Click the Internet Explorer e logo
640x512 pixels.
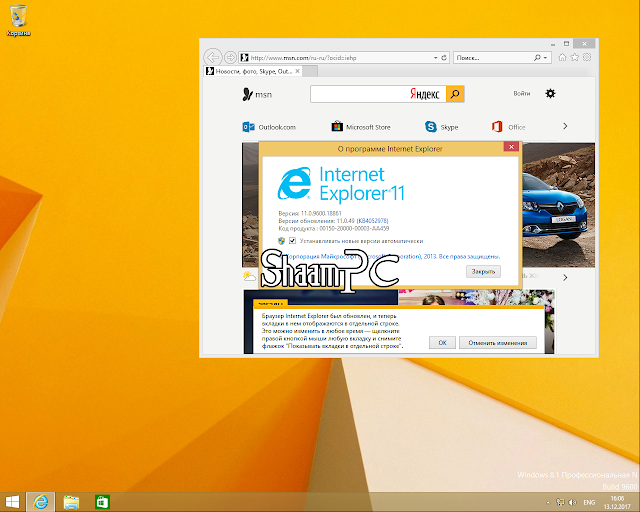point(294,183)
